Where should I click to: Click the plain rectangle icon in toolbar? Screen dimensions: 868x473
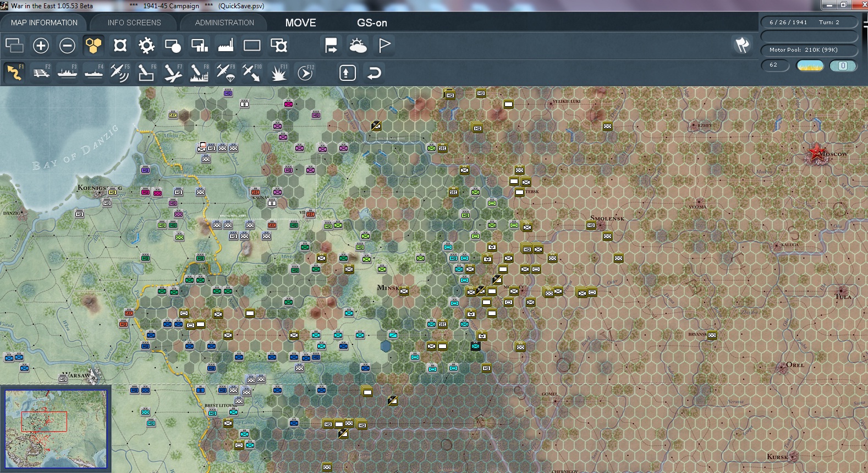click(x=252, y=45)
